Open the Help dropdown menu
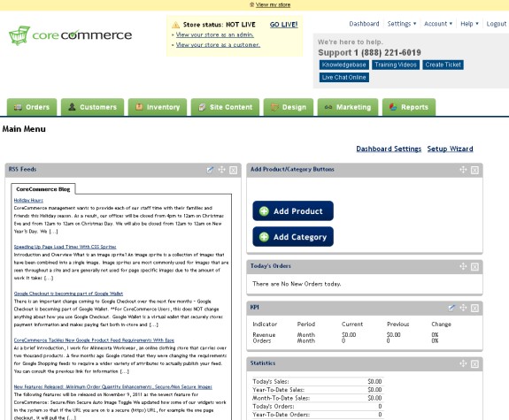The height and width of the screenshot is (420, 509). click(469, 24)
